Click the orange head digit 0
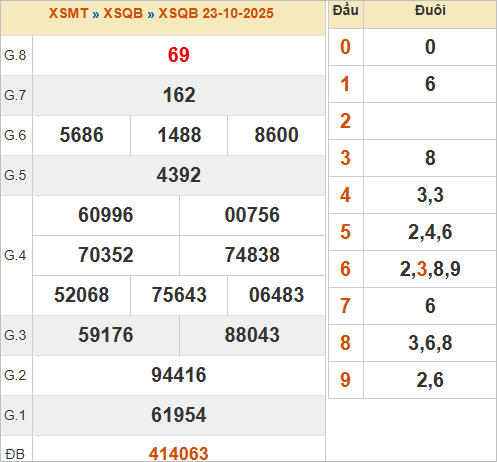 pos(345,47)
